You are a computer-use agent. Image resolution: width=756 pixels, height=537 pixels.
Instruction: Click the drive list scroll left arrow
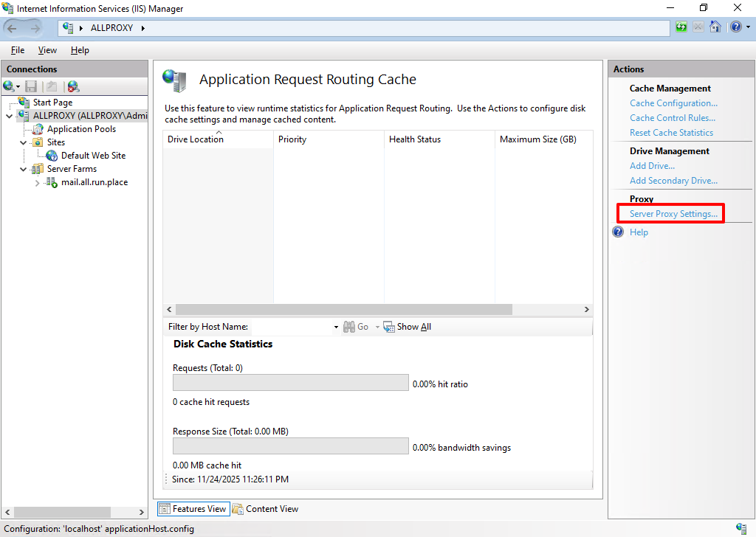coord(169,310)
